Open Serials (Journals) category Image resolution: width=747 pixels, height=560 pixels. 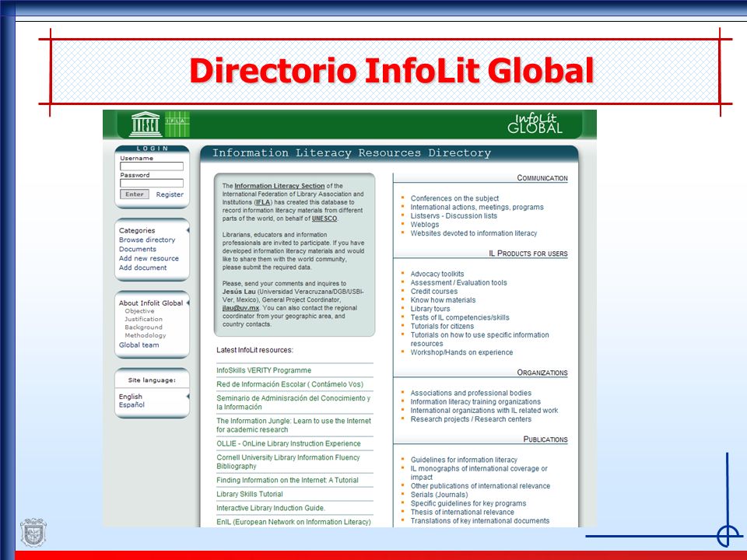point(439,495)
